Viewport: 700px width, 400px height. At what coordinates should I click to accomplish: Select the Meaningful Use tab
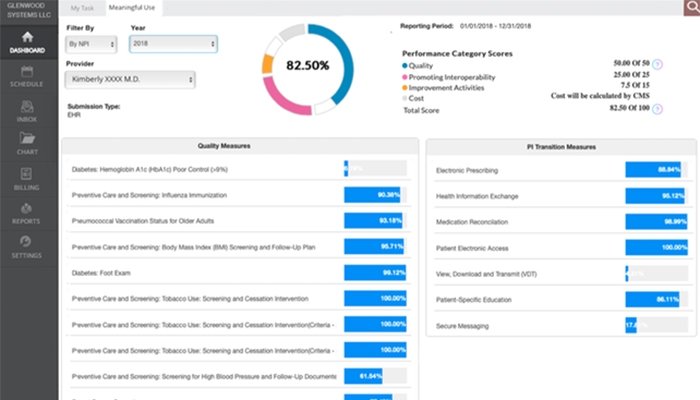pos(131,8)
